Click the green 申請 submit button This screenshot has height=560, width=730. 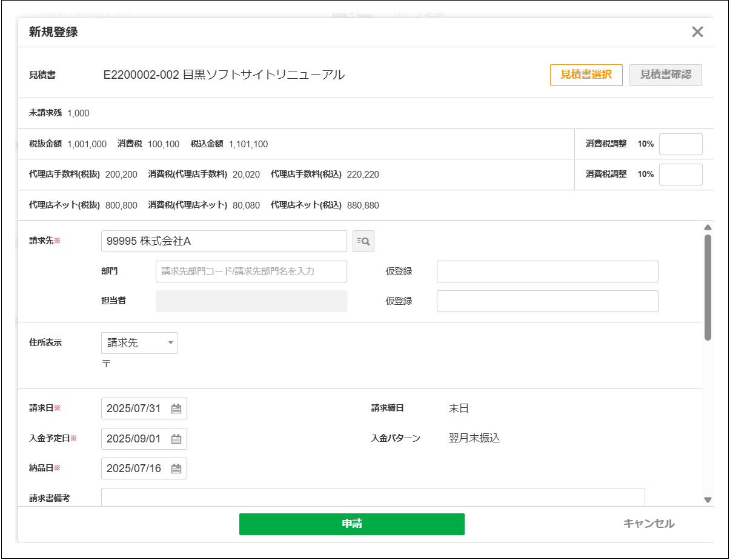tap(351, 524)
